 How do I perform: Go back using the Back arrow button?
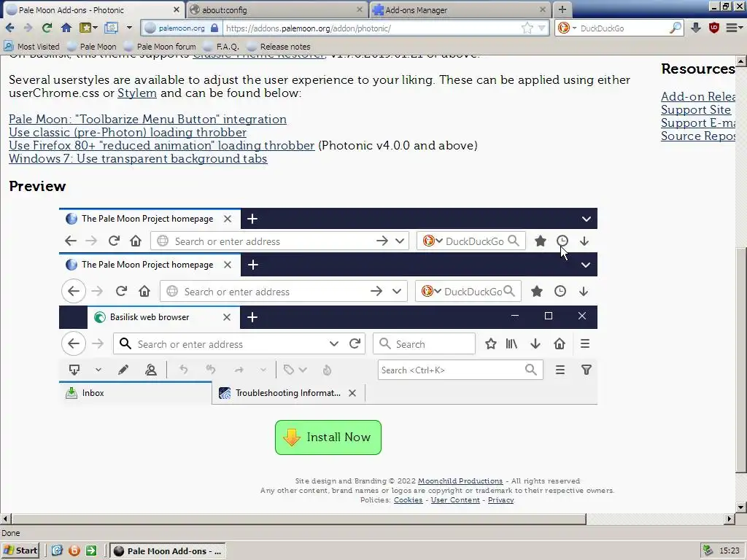point(9,28)
